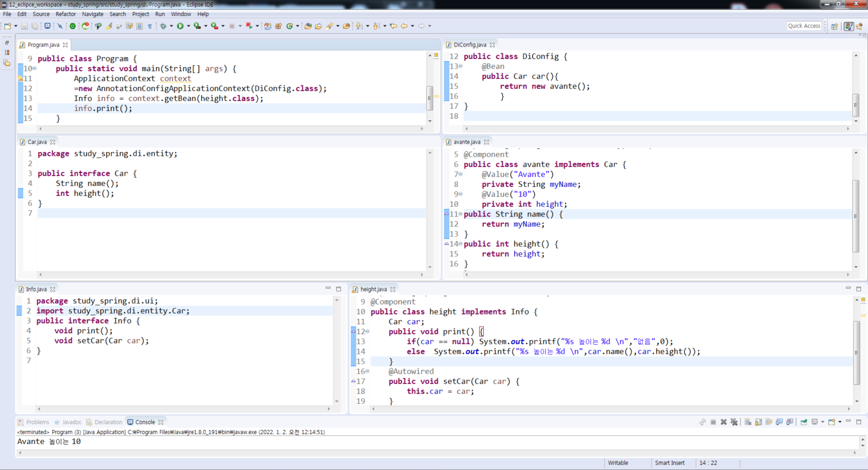Open the Open Perspective icon
The image size is (868, 470).
point(835,26)
